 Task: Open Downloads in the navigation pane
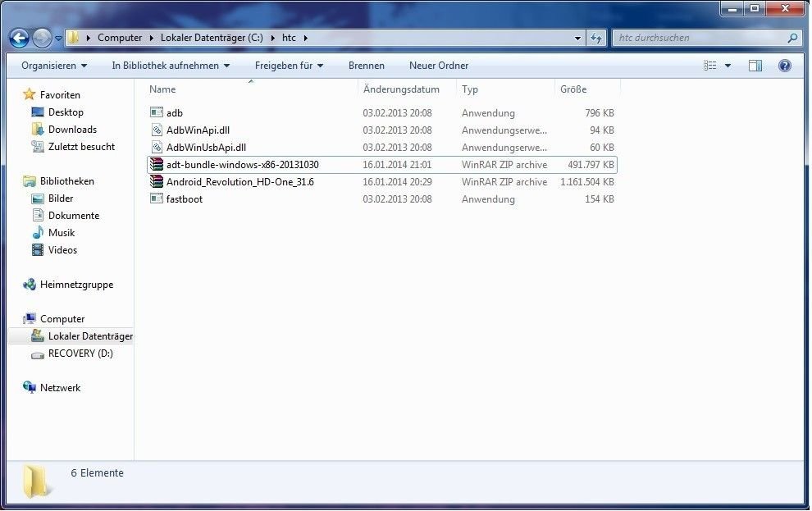pyautogui.click(x=72, y=130)
